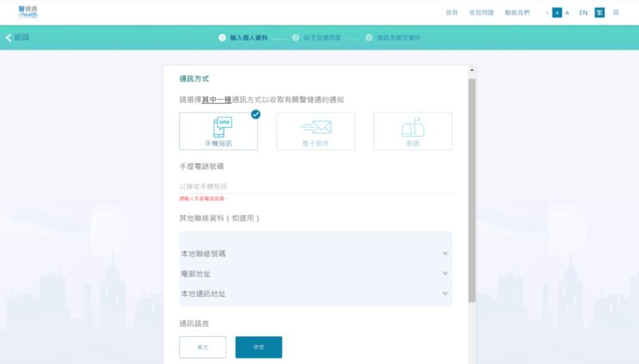Open 聯絡我們 in the top menu
This screenshot has width=639, height=364.
point(517,13)
